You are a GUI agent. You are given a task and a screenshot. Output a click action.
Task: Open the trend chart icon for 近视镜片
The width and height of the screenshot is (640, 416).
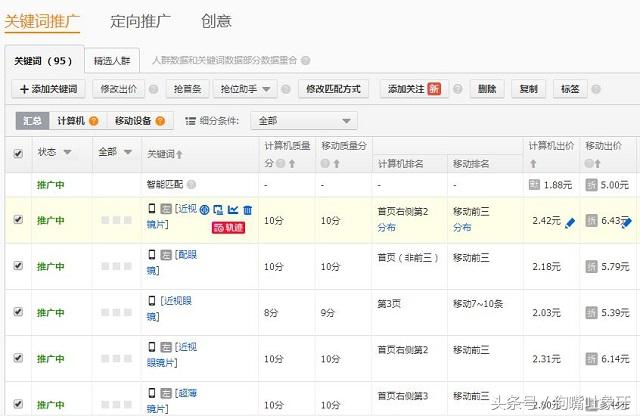[233, 210]
